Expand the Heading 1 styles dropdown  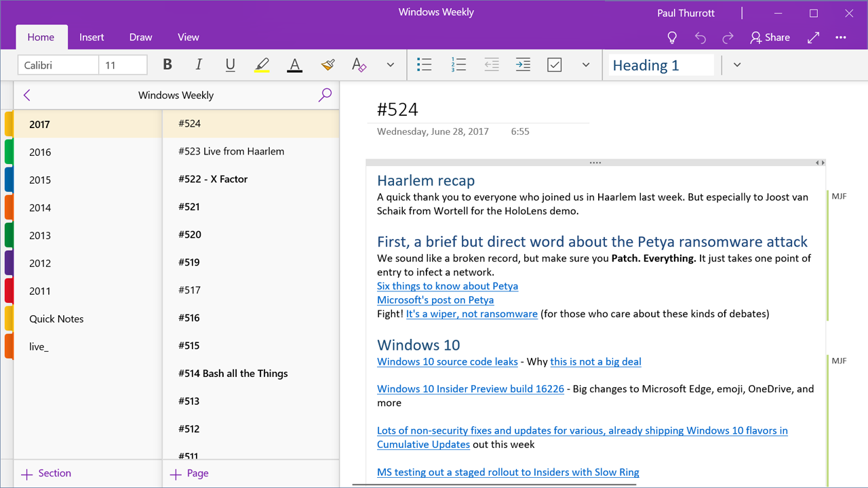pos(737,65)
